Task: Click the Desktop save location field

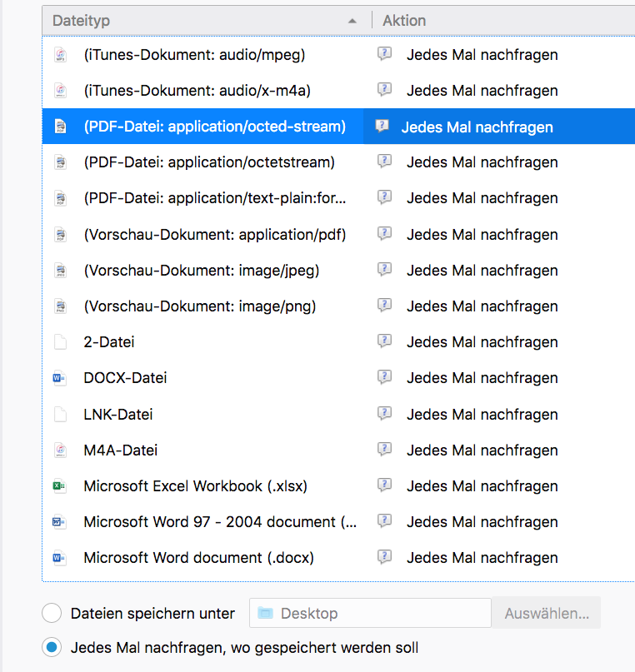Action: click(370, 614)
